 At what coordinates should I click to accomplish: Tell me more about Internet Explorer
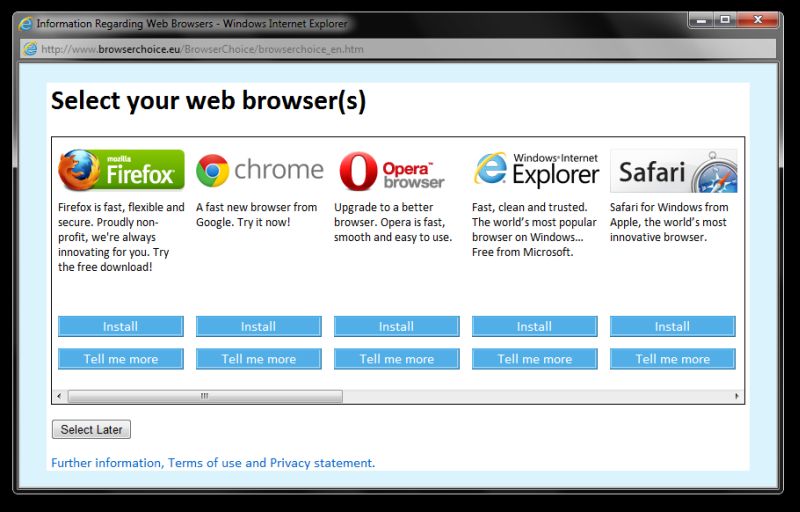[534, 359]
